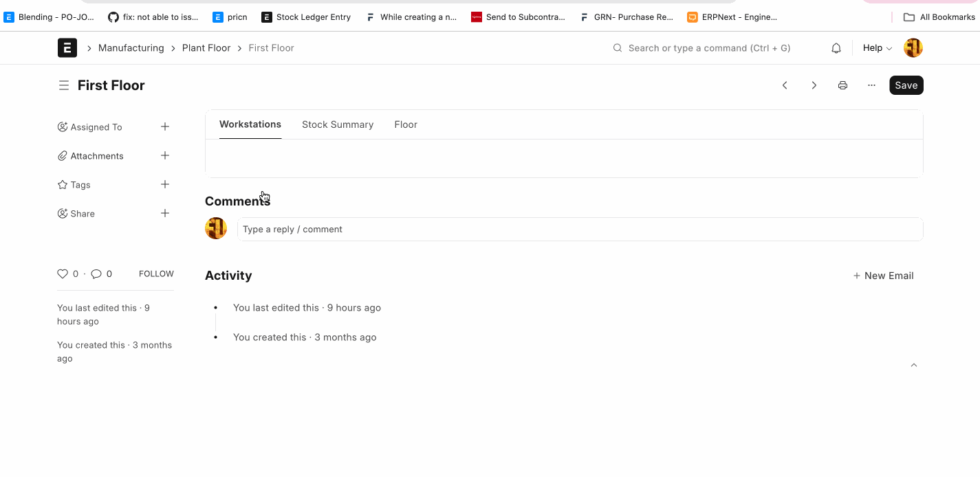Open the notifications bell

click(x=836, y=48)
